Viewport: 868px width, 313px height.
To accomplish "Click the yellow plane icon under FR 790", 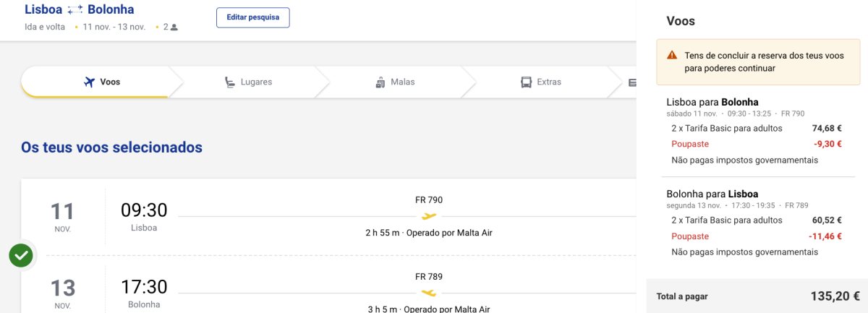I will pyautogui.click(x=429, y=216).
